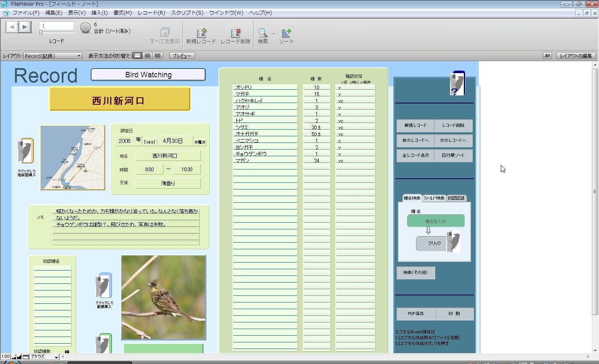Click the map thumbnail image
Image resolution: width=599 pixels, height=364 pixels.
click(x=72, y=158)
